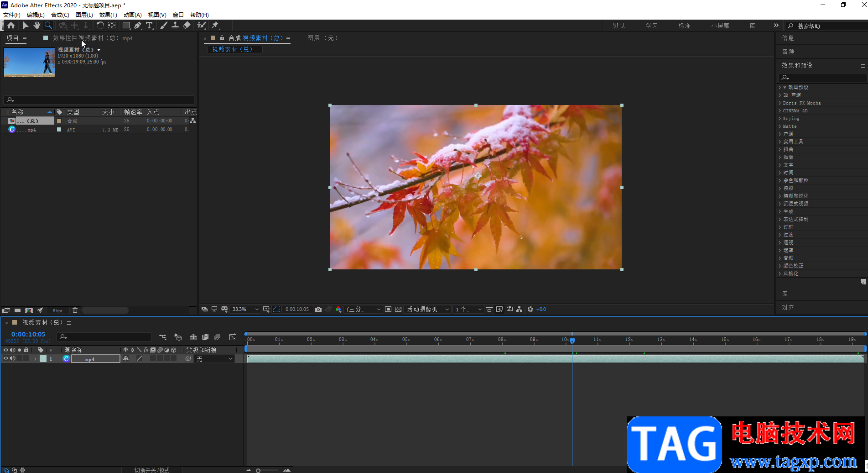Open the 活动摄像机 camera view dropdown
The height and width of the screenshot is (473, 868).
[x=428, y=310]
